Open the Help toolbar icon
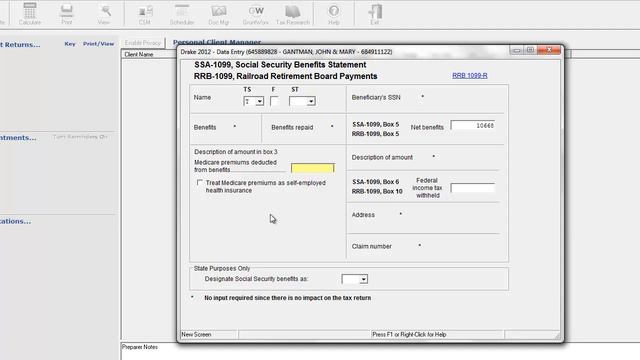This screenshot has height=360, width=640. click(x=334, y=14)
